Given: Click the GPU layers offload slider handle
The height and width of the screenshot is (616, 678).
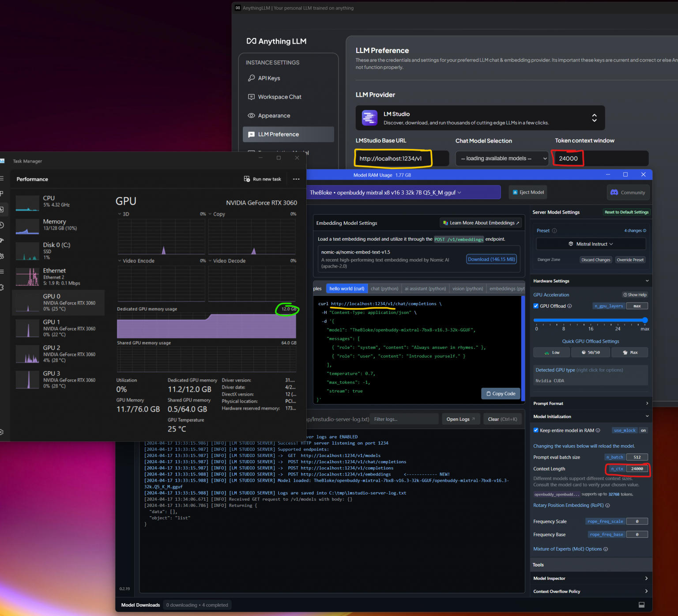Looking at the screenshot, I should click(645, 320).
